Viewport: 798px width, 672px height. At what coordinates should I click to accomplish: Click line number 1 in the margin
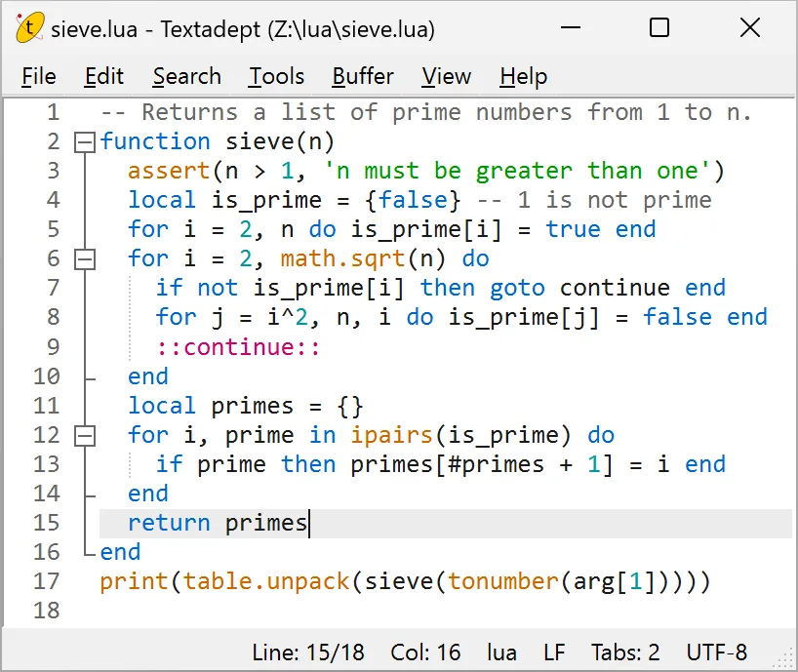point(54,112)
